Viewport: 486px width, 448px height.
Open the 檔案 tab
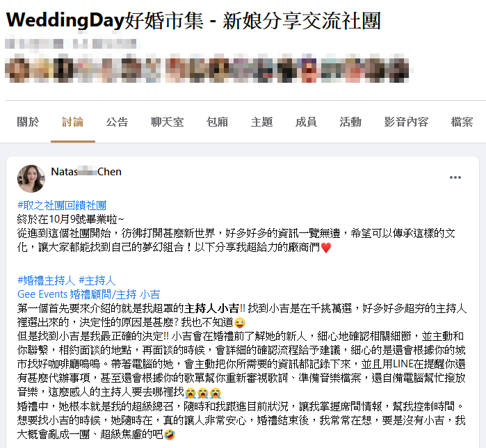coord(462,122)
